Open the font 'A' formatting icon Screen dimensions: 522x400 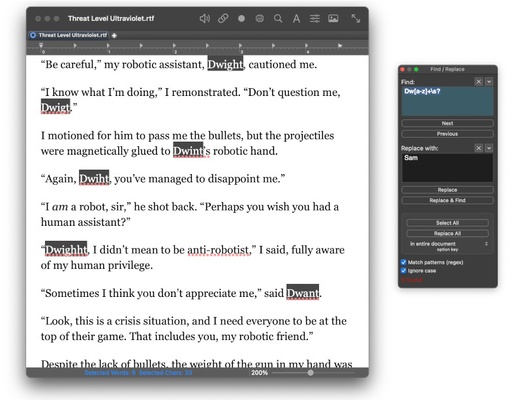point(296,19)
